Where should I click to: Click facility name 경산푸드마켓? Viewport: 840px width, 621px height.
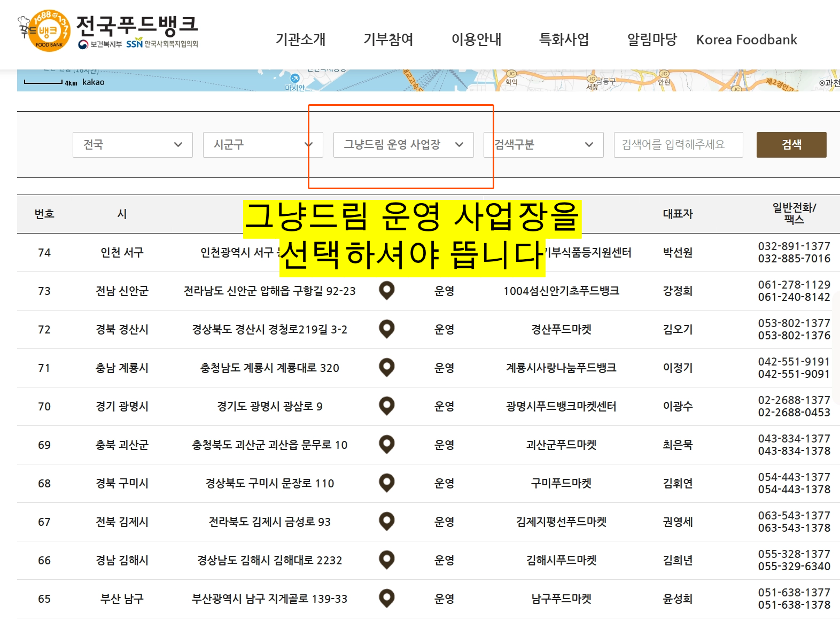[x=561, y=329]
